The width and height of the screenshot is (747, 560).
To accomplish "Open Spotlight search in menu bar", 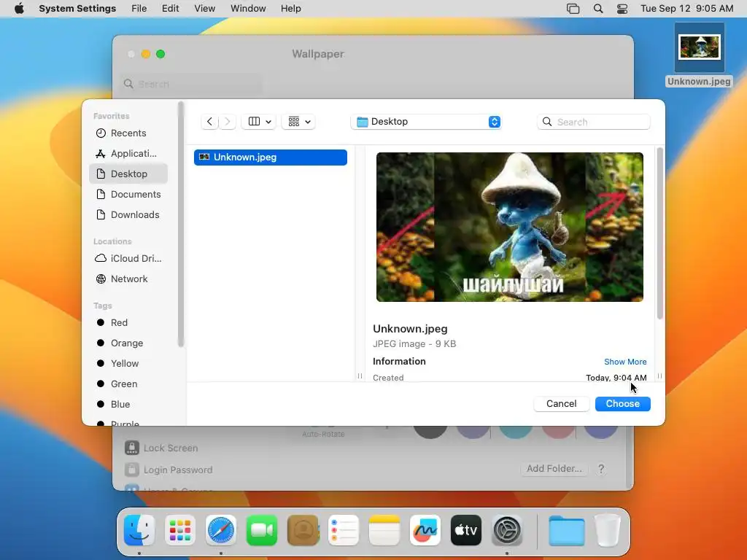I will (598, 9).
